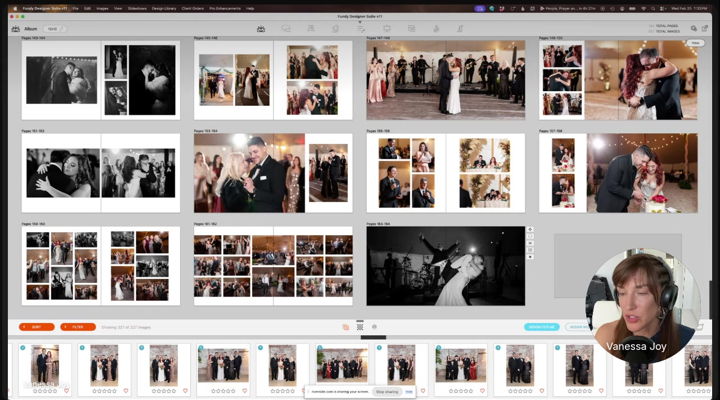The image size is (720, 400).
Task: Click the heart icon under the second thumbnail
Action: tap(126, 391)
